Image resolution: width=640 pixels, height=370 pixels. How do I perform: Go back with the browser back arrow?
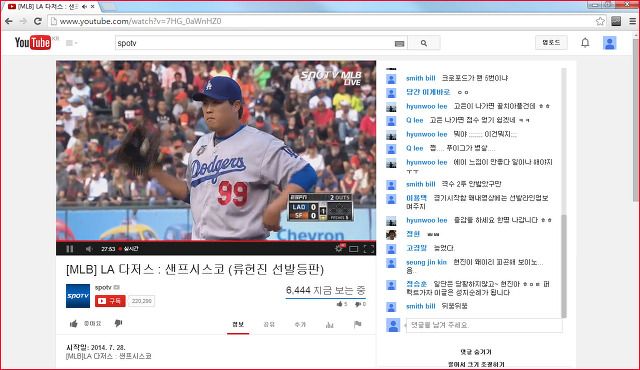coord(9,21)
